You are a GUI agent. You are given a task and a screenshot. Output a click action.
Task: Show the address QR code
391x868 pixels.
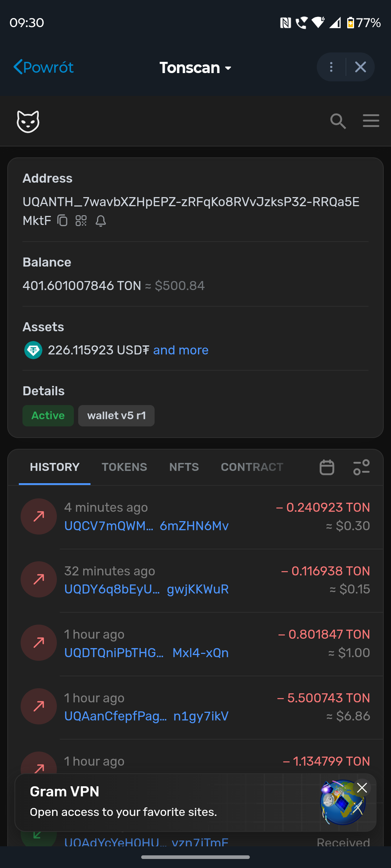(x=81, y=220)
